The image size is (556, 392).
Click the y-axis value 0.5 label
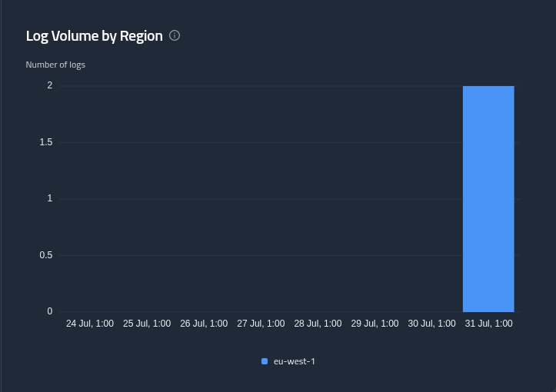[45, 255]
